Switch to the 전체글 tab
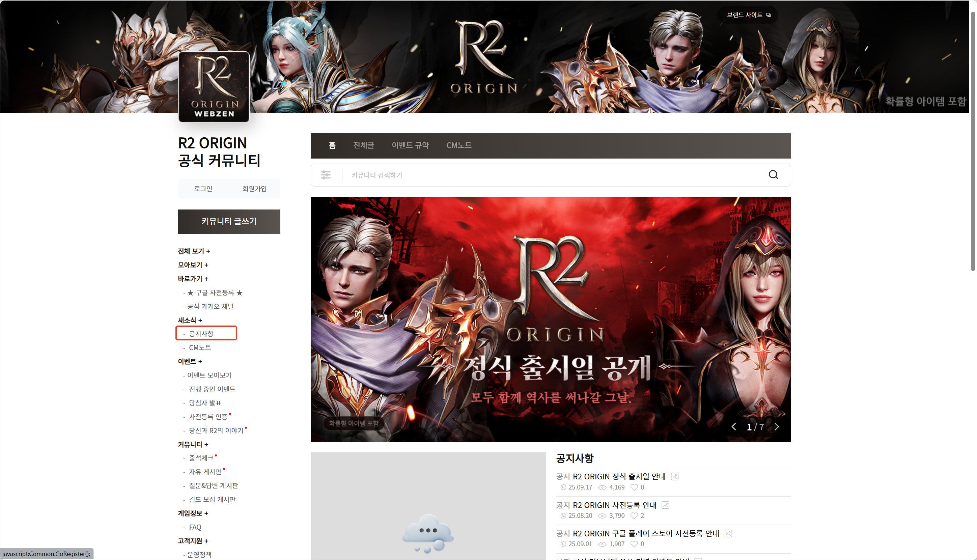Image resolution: width=977 pixels, height=560 pixels. click(363, 145)
